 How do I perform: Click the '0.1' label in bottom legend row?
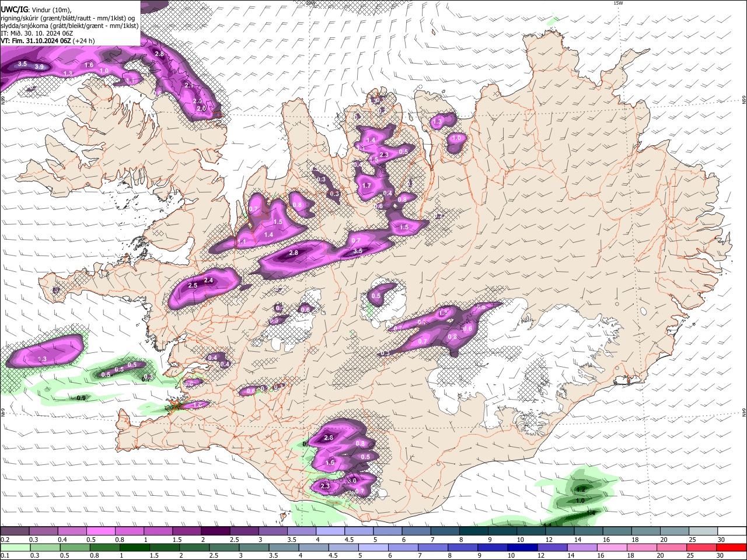pos(5,556)
